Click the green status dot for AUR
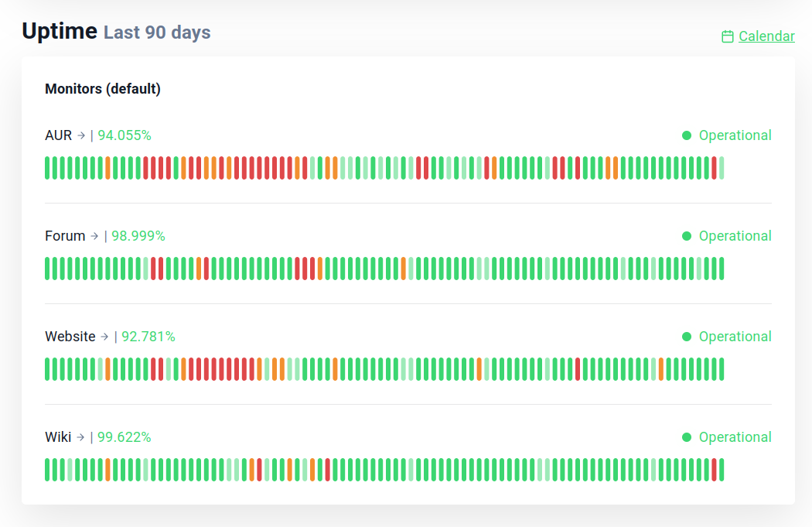 [687, 135]
